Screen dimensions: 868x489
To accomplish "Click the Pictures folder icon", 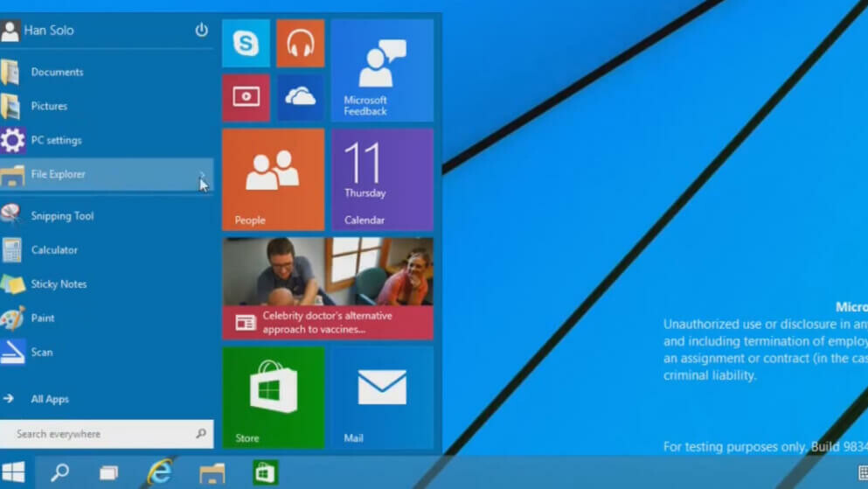I will [10, 107].
